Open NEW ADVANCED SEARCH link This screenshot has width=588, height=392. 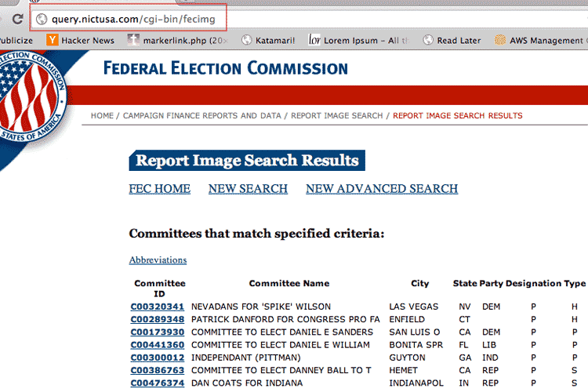coord(382,189)
